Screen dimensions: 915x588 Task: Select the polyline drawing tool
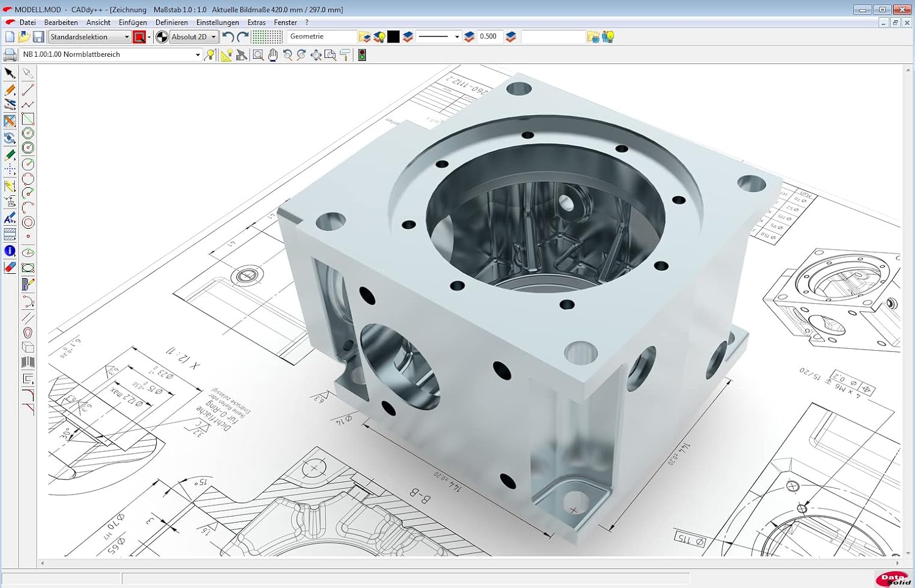pos(28,105)
